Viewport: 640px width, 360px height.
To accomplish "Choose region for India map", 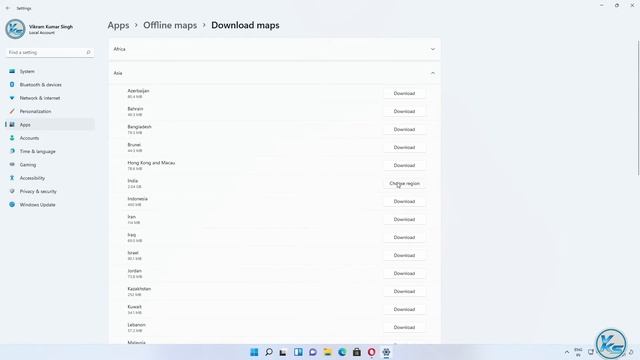I will coord(404,183).
